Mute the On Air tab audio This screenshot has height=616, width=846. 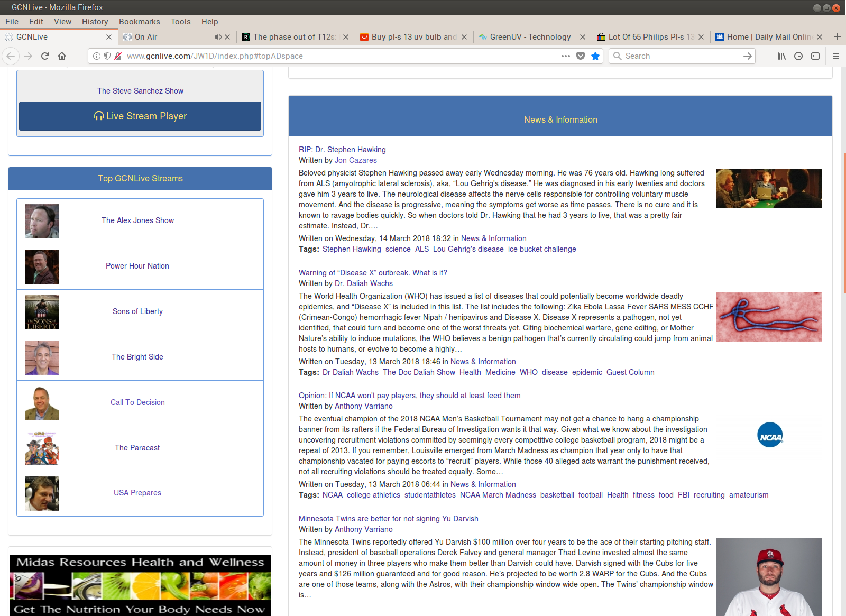tap(218, 37)
